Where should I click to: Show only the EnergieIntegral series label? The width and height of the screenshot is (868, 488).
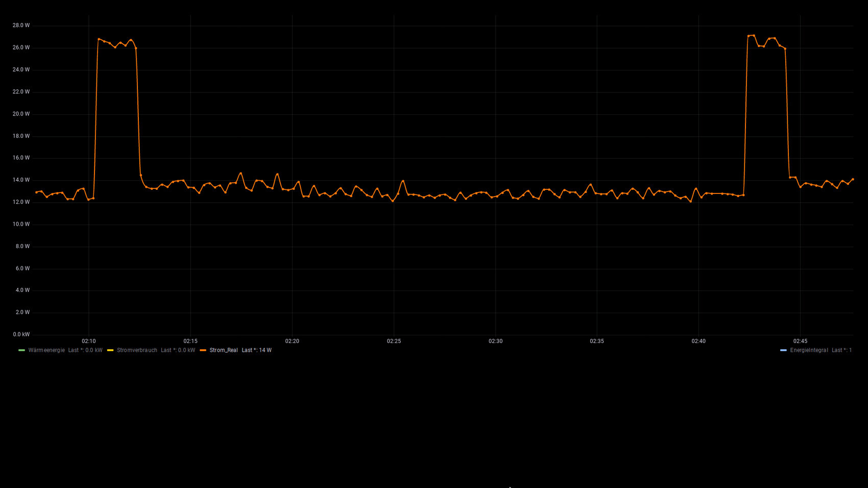click(809, 350)
